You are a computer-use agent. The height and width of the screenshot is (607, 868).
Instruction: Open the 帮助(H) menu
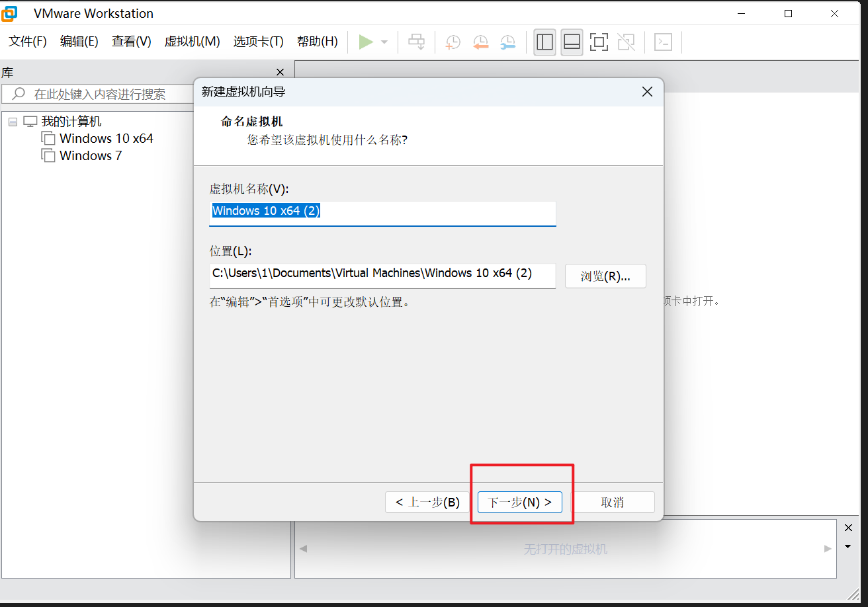click(x=318, y=42)
